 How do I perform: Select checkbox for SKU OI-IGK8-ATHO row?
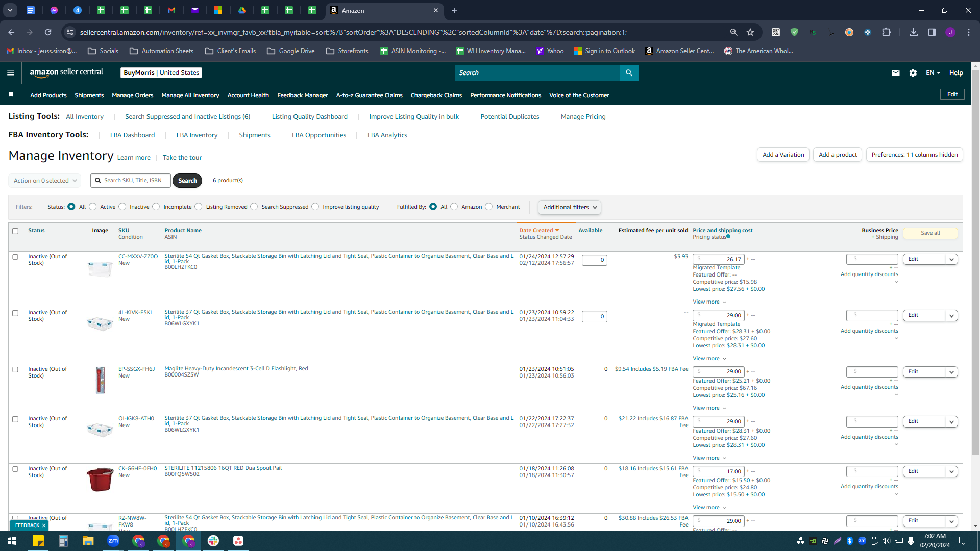tap(15, 419)
